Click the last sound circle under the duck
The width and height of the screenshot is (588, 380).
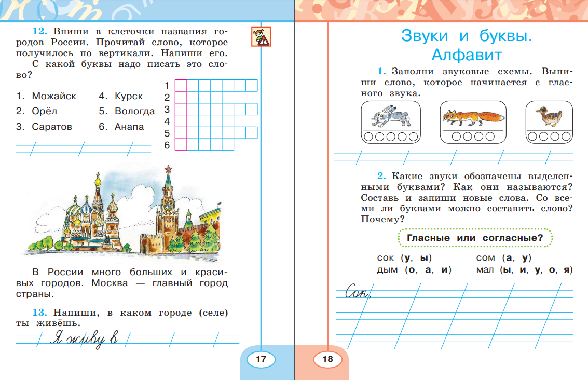(x=566, y=137)
